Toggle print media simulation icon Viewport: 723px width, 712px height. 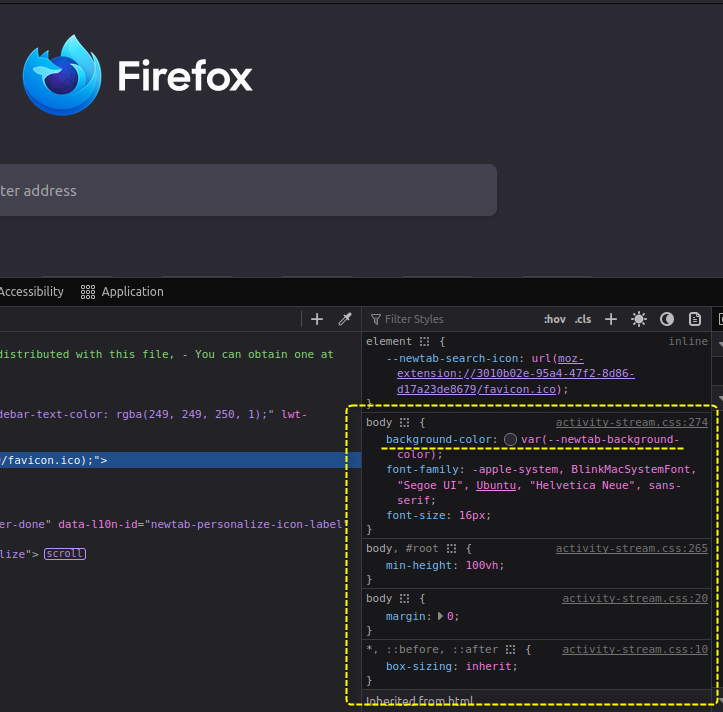tap(695, 319)
